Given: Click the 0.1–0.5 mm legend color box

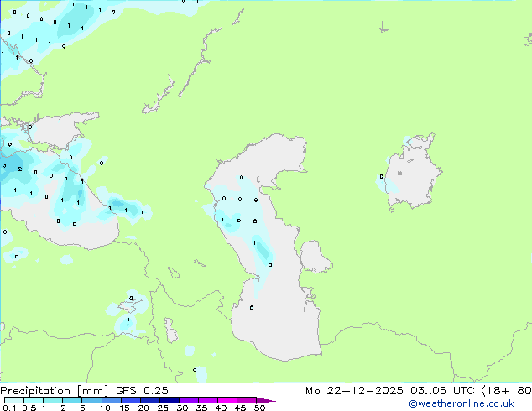Looking at the screenshot, I should pyautogui.click(x=14, y=400).
